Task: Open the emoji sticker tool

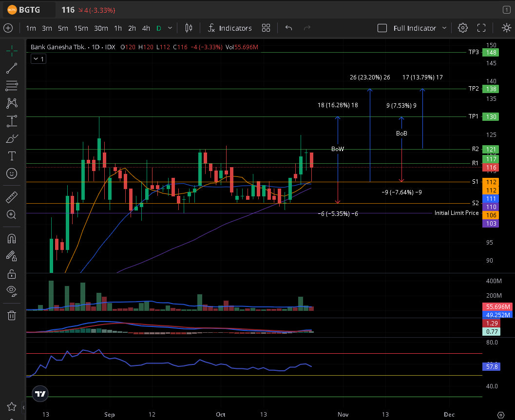Action: point(12,173)
